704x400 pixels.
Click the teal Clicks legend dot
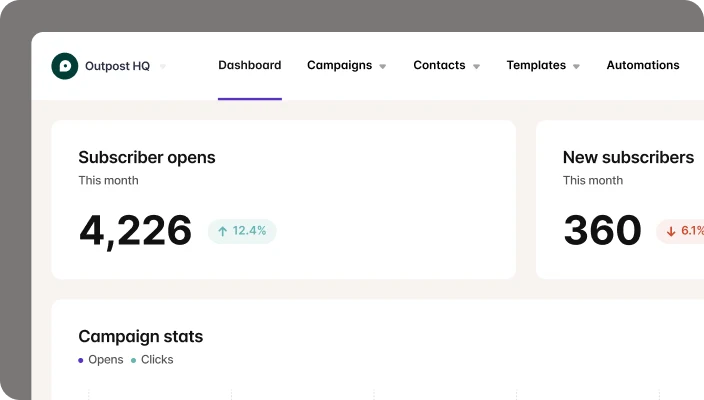[x=133, y=360]
